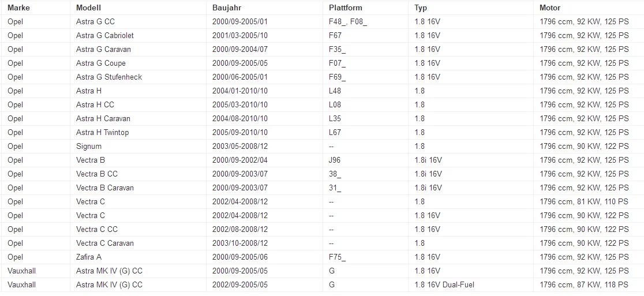Select the Zafira A model cell
Image resolution: width=644 pixels, height=296 pixels.
tap(89, 257)
